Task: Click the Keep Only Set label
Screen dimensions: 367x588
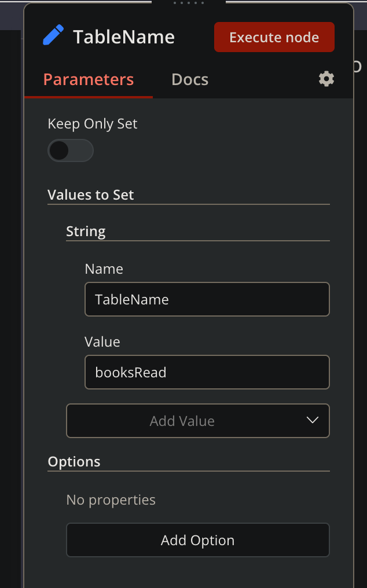Action: [92, 123]
